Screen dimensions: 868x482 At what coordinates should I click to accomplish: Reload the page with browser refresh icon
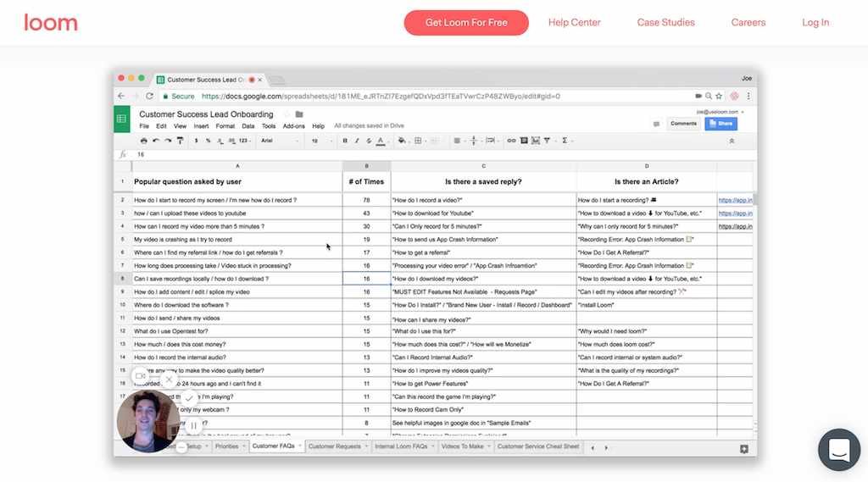(x=149, y=96)
